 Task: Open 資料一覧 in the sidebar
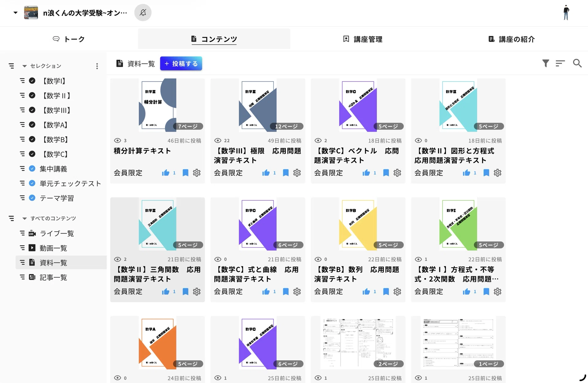(61, 263)
